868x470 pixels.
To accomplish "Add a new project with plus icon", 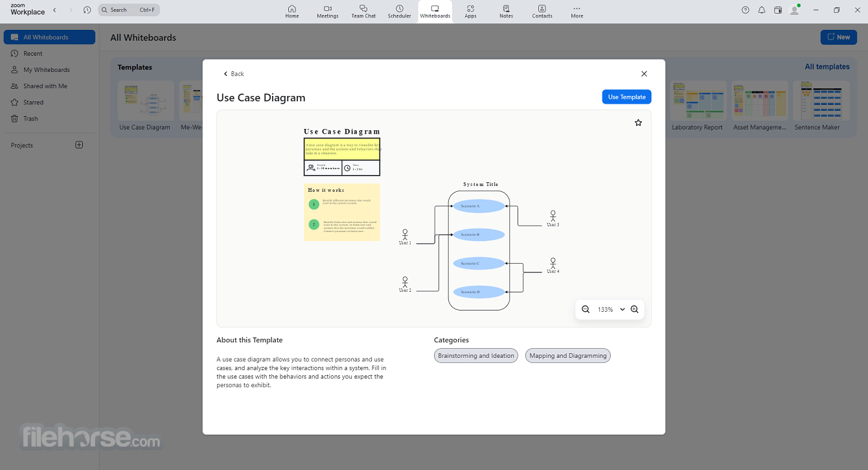I will tap(79, 145).
